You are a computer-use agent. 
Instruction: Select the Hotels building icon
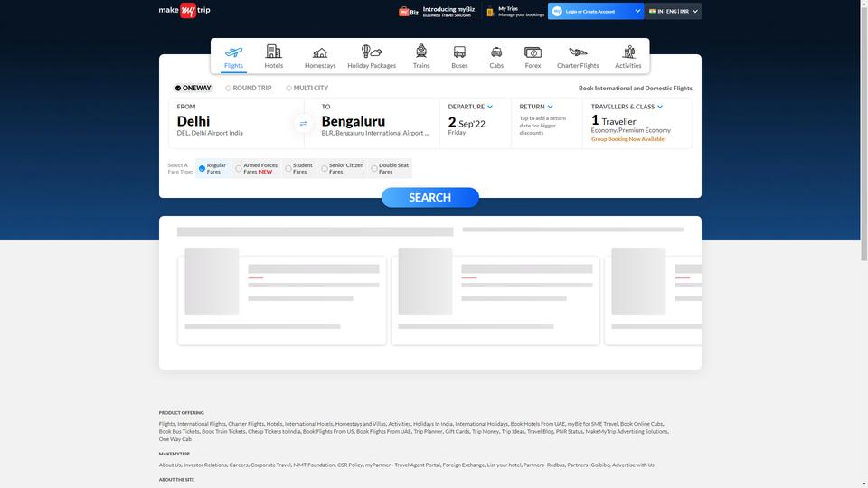pyautogui.click(x=273, y=52)
